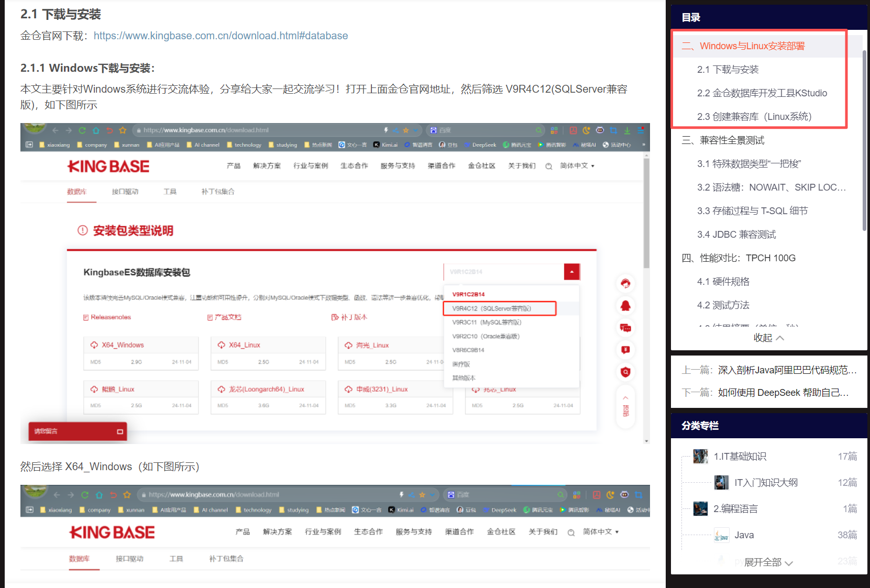Click the Java category icon
Image resolution: width=870 pixels, height=588 pixels.
(721, 535)
